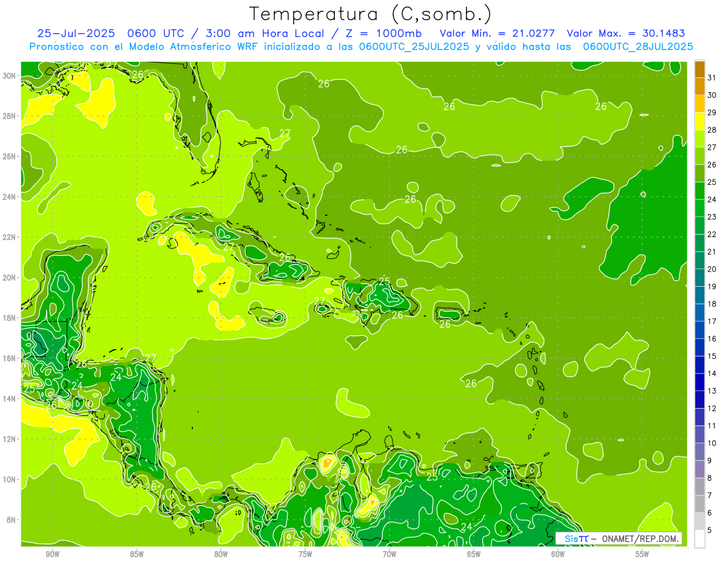Click legend scale value '31'
This screenshot has width=728, height=562.
coord(712,77)
